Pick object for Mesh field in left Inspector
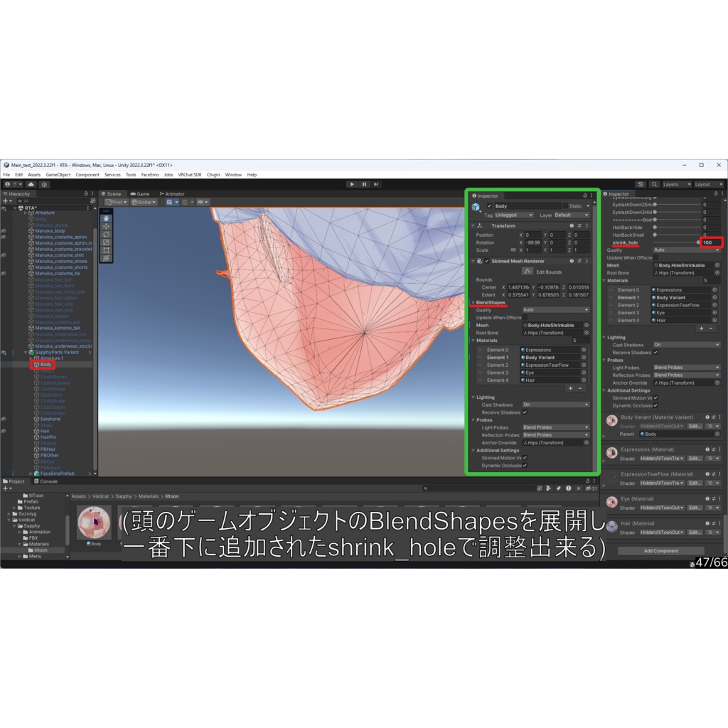The image size is (728, 728). (x=587, y=325)
